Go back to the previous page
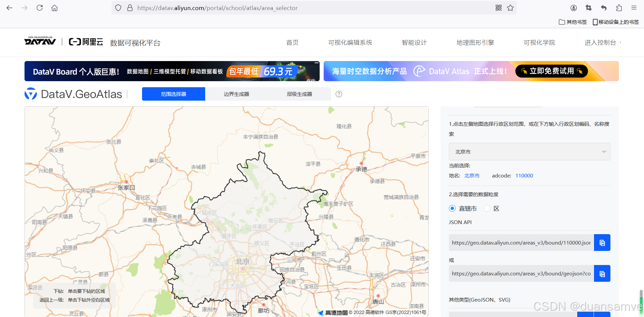 tap(9, 8)
